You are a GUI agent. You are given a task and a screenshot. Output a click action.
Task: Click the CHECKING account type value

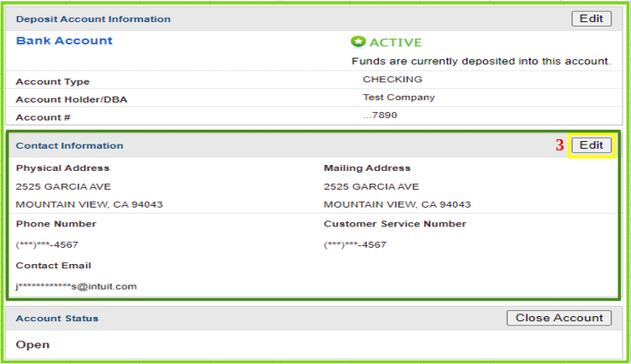(x=392, y=79)
